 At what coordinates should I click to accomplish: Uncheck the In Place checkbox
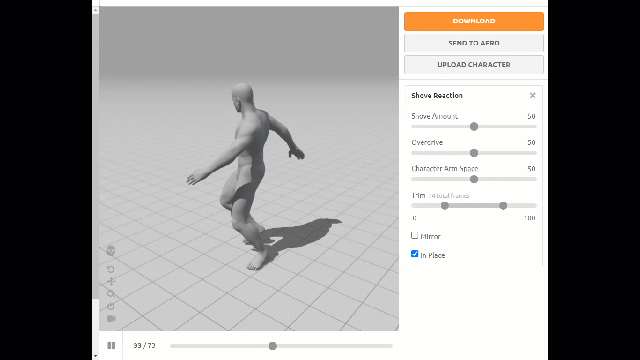pyautogui.click(x=414, y=254)
